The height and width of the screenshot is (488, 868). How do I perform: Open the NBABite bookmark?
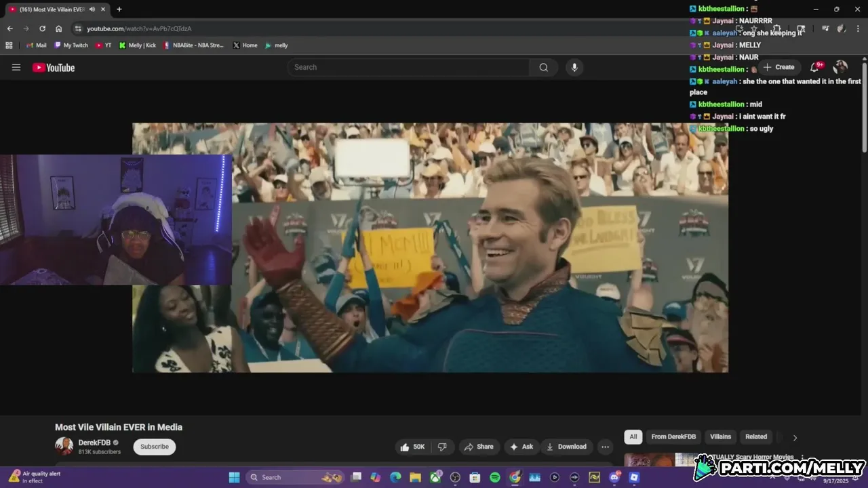pos(193,45)
